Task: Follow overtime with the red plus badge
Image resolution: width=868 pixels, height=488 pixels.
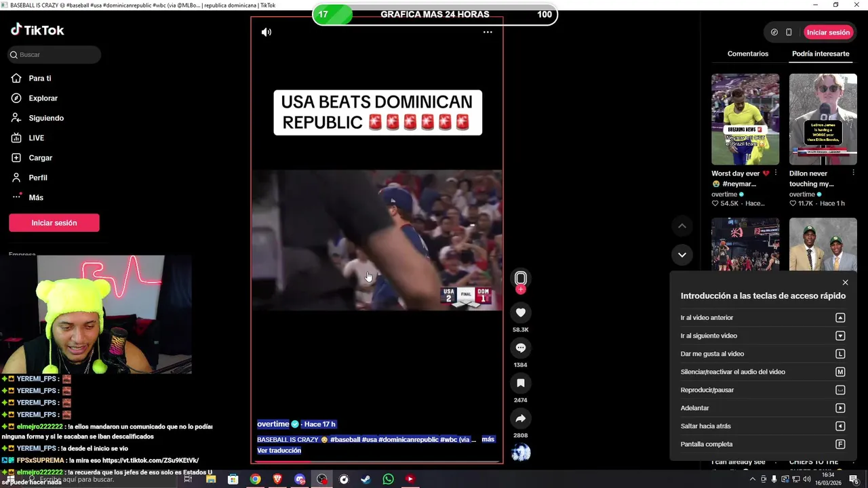Action: (x=521, y=289)
